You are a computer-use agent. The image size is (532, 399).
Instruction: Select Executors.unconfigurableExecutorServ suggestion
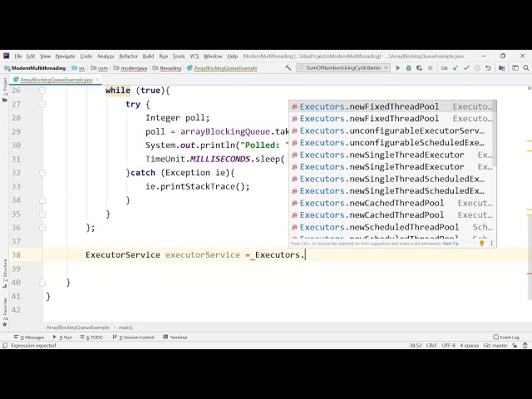click(x=392, y=131)
